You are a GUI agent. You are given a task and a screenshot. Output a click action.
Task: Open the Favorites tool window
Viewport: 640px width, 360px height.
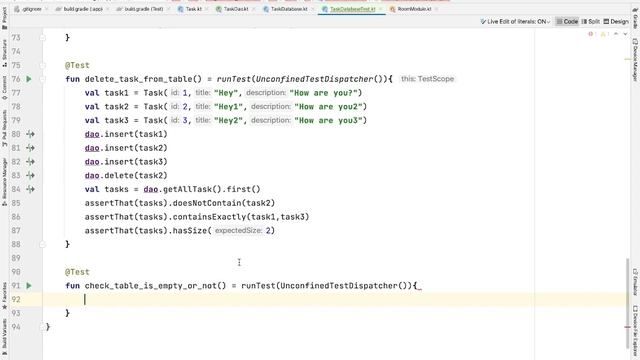click(4, 296)
